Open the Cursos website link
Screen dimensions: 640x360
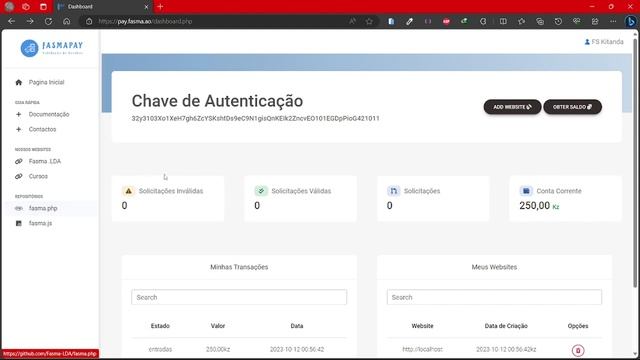tap(38, 176)
